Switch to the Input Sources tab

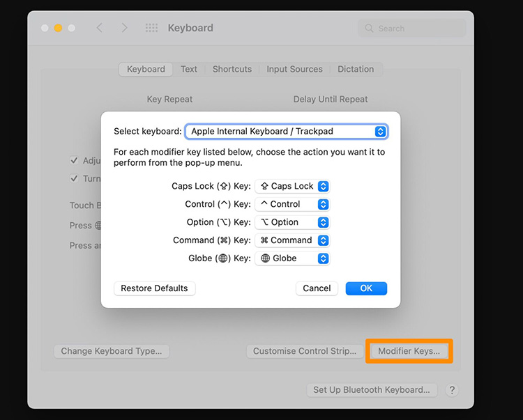click(x=294, y=69)
